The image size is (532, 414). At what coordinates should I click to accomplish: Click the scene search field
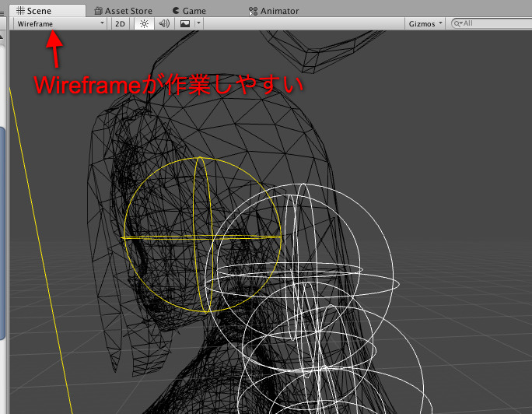[x=492, y=23]
